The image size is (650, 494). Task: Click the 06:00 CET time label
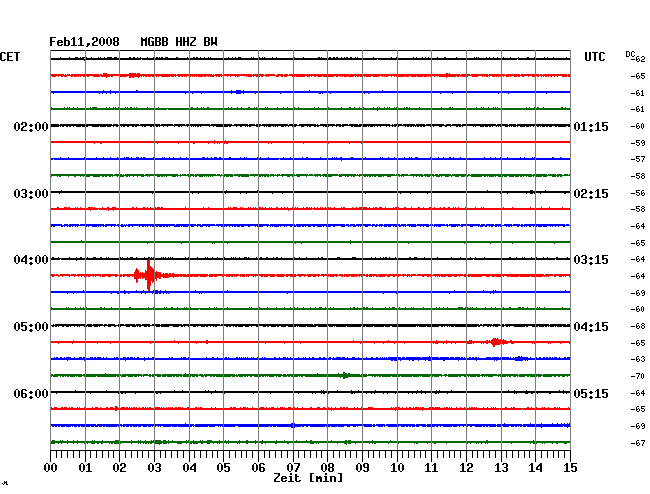(31, 393)
